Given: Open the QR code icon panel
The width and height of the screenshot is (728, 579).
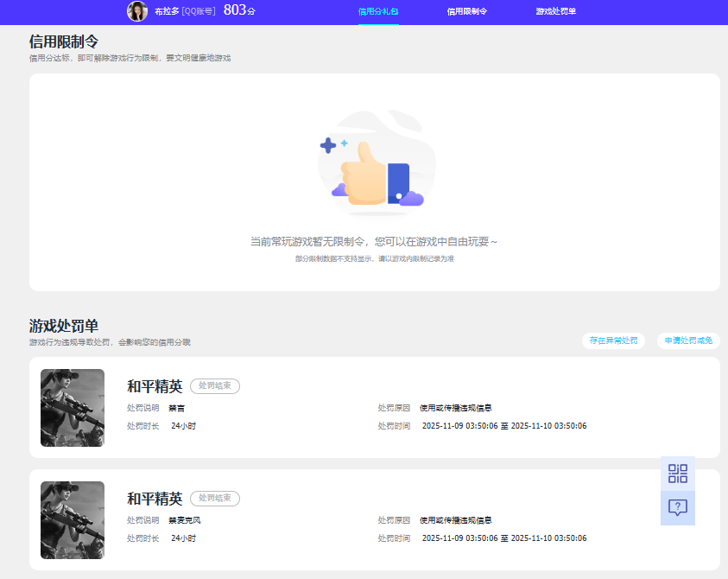Looking at the screenshot, I should pyautogui.click(x=677, y=474).
